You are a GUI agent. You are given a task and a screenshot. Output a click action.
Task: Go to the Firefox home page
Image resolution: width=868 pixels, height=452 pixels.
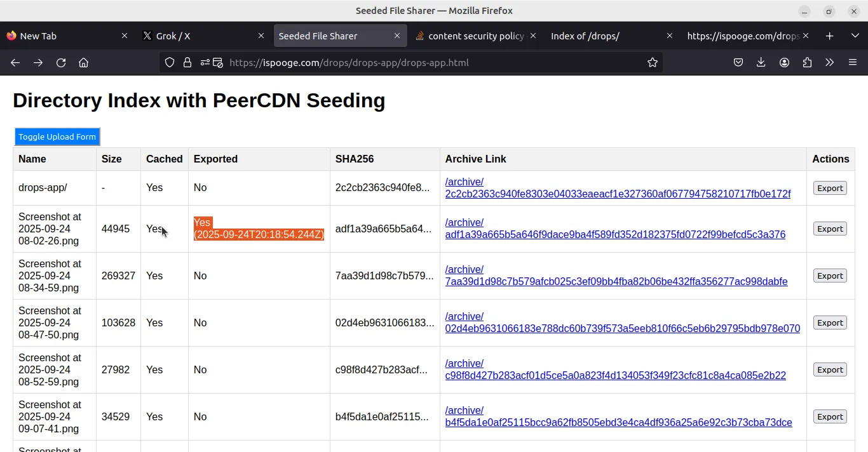pos(83,62)
